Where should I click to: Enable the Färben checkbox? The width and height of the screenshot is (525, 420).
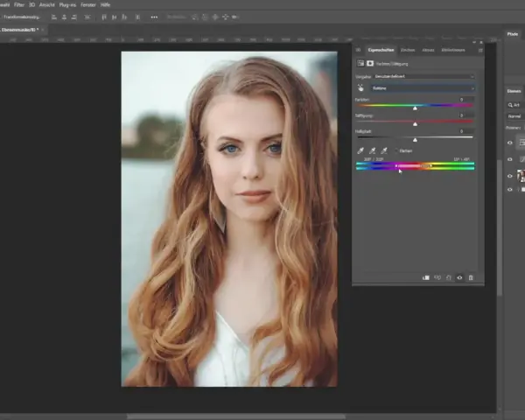pyautogui.click(x=396, y=151)
